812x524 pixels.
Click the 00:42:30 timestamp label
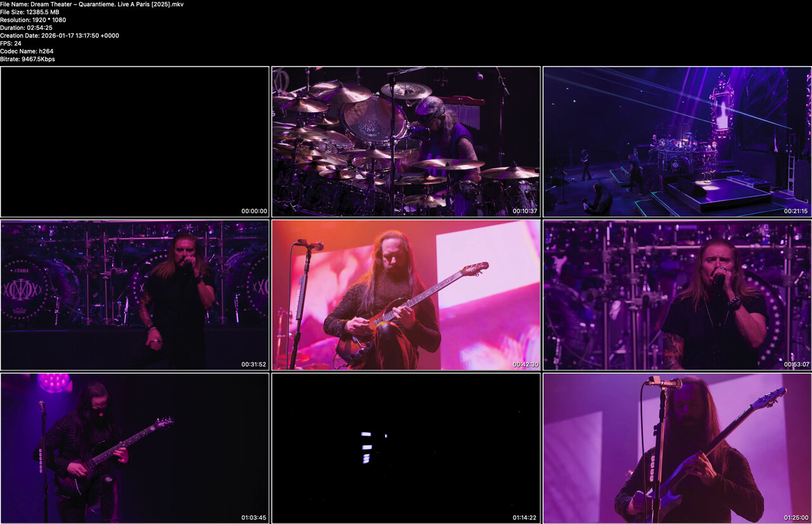(x=525, y=365)
